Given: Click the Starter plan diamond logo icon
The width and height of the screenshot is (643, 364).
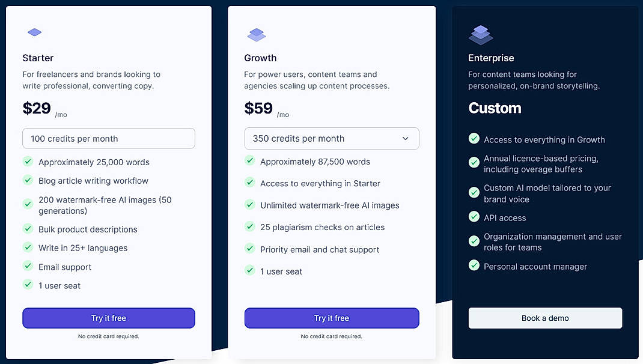Looking at the screenshot, I should (34, 32).
